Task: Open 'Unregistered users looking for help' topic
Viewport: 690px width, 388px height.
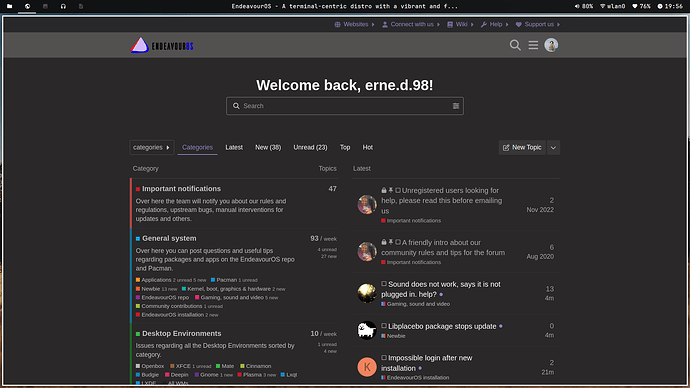Action: 442,201
